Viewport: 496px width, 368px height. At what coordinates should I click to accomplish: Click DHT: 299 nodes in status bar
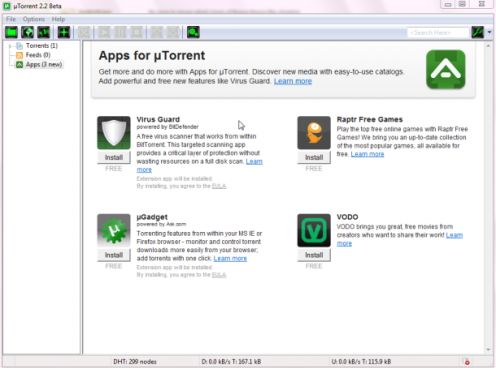135,362
